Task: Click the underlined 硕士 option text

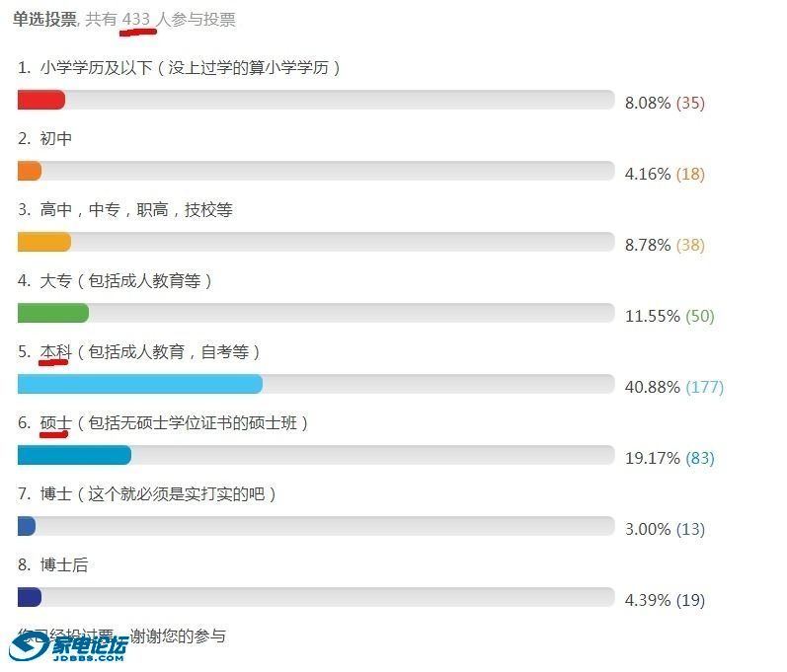Action: 55,423
